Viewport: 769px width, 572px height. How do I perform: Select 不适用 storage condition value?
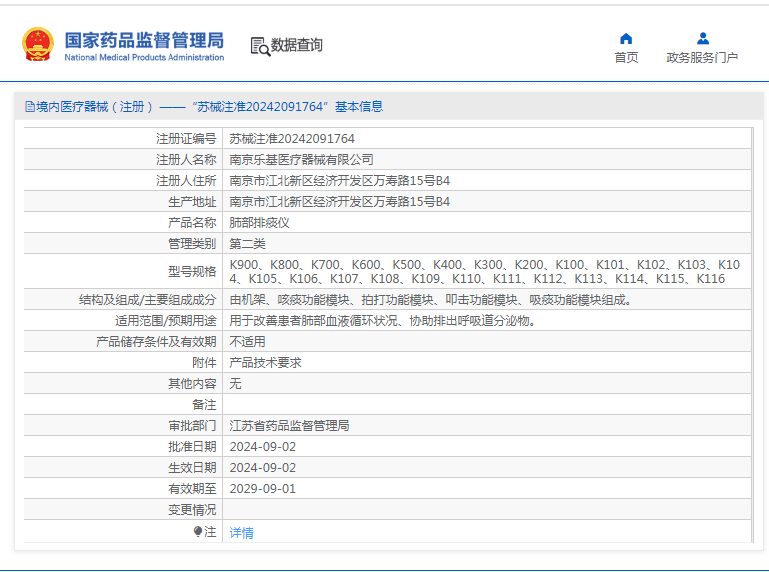coord(247,342)
